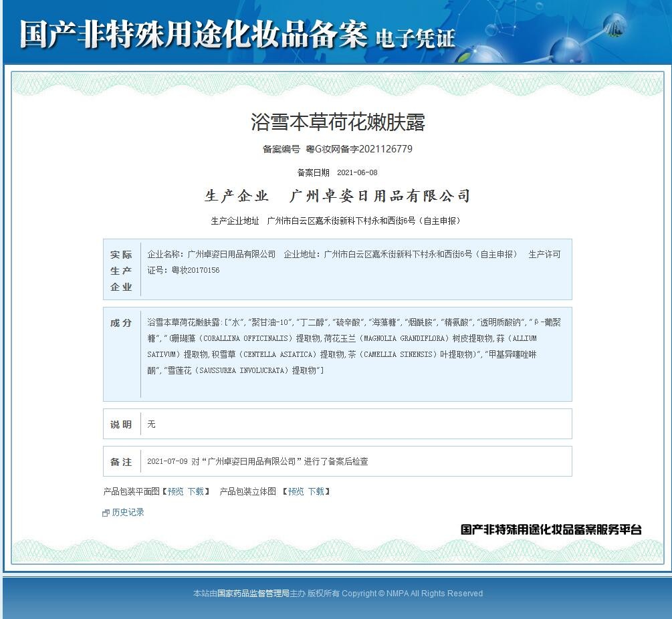Download 产品包装立体图 via 下载 link

[x=316, y=491]
